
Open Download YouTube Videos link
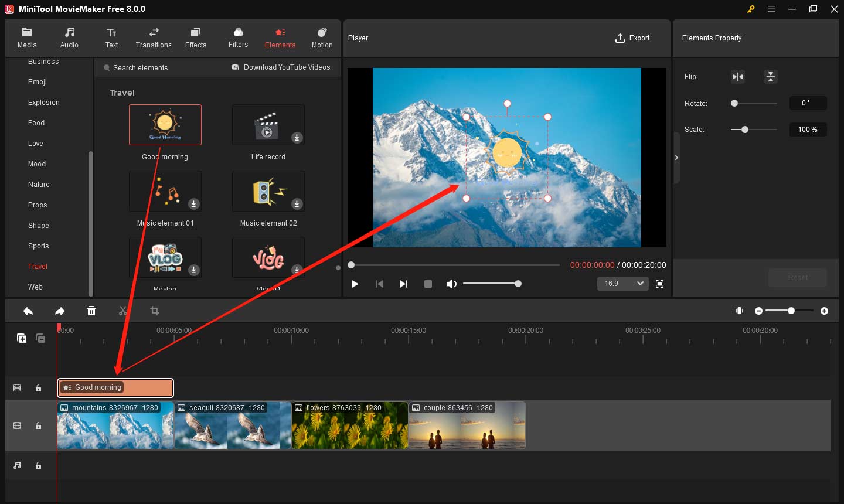pos(281,67)
